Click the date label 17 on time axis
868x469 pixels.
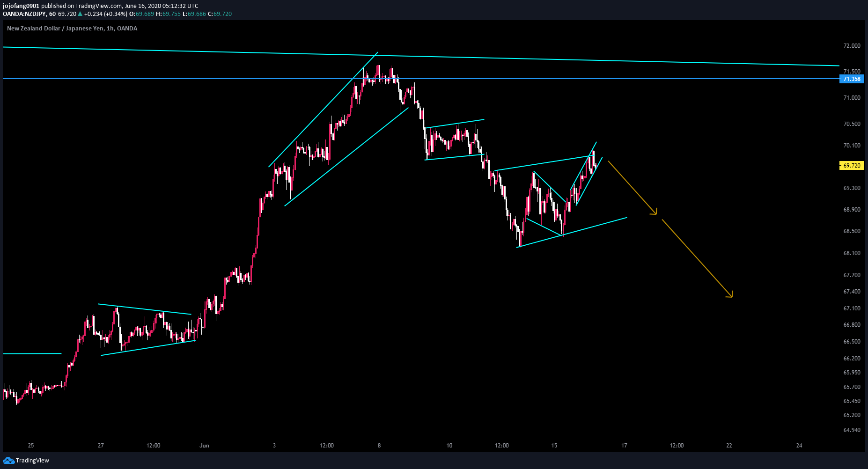[624, 446]
